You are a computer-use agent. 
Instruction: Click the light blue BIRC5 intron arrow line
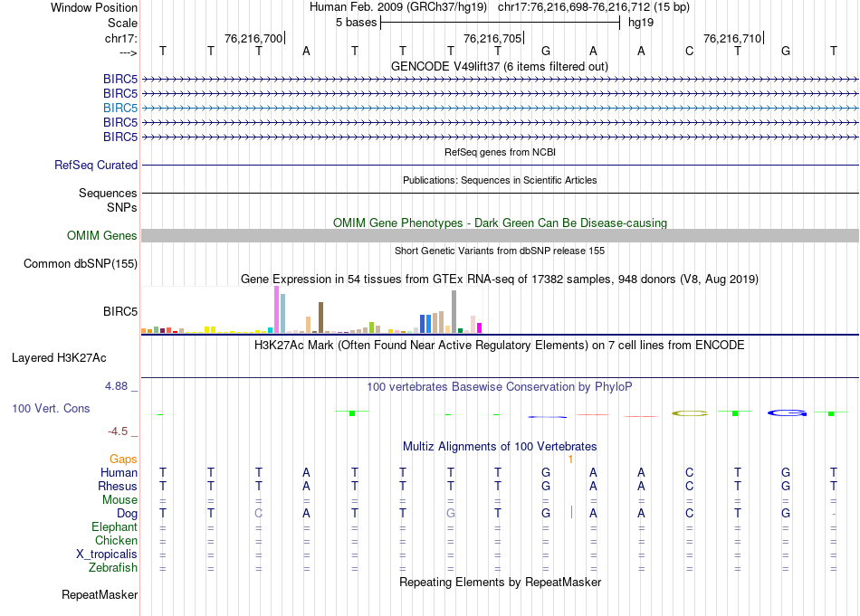(501, 108)
